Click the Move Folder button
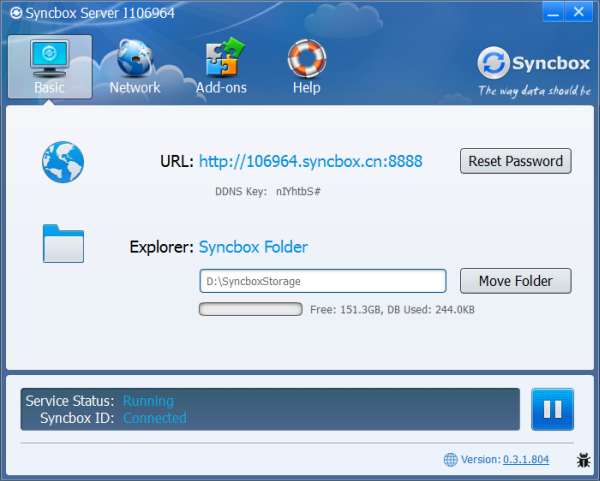This screenshot has width=600, height=481. 515,281
